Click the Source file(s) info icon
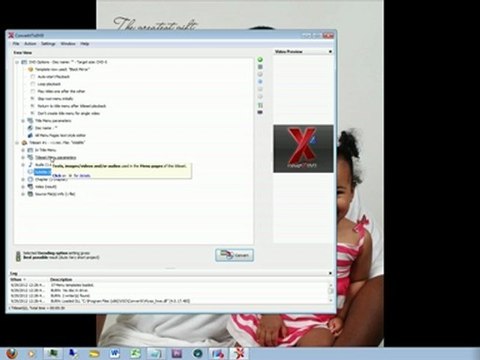This screenshot has width=480, height=360. tap(30, 194)
